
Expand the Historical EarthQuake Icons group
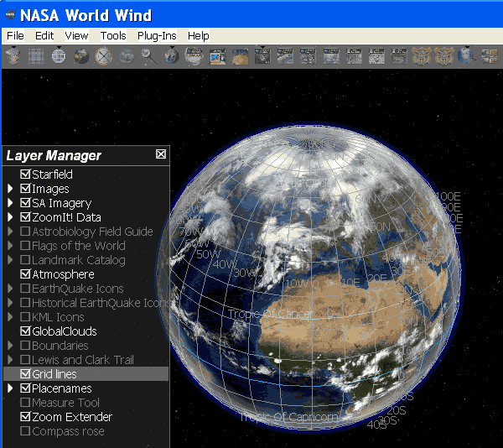click(10, 303)
